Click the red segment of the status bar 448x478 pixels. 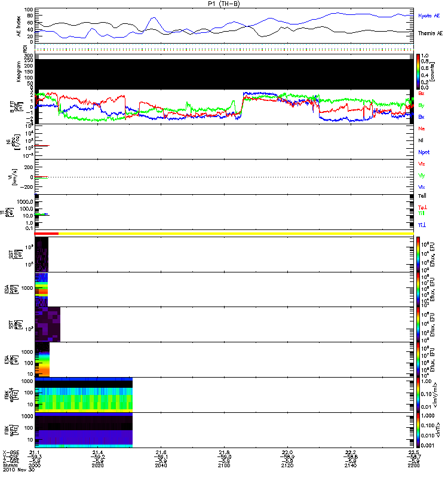(x=47, y=234)
